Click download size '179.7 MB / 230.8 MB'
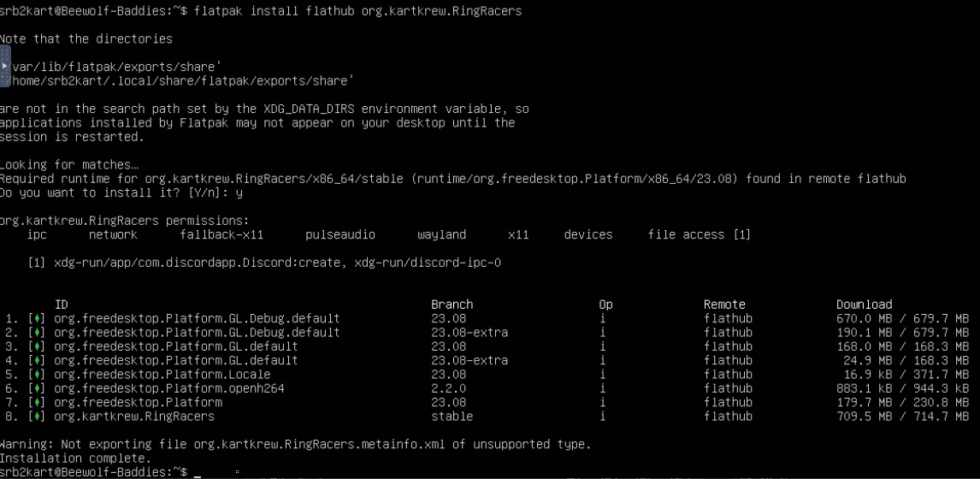 pos(902,402)
